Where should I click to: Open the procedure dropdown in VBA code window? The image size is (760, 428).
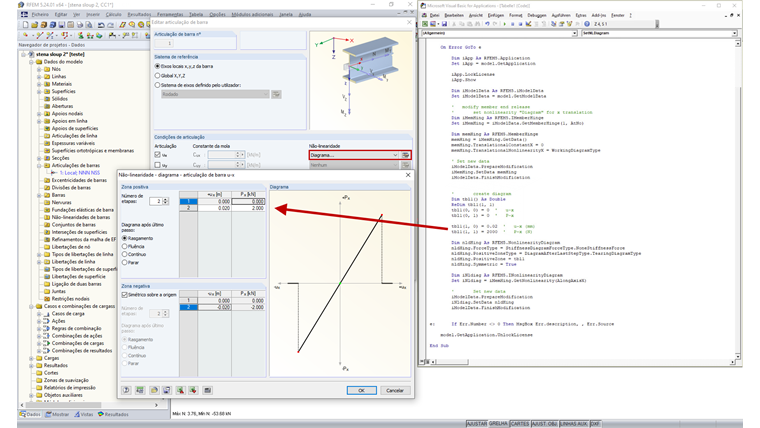pos(735,33)
